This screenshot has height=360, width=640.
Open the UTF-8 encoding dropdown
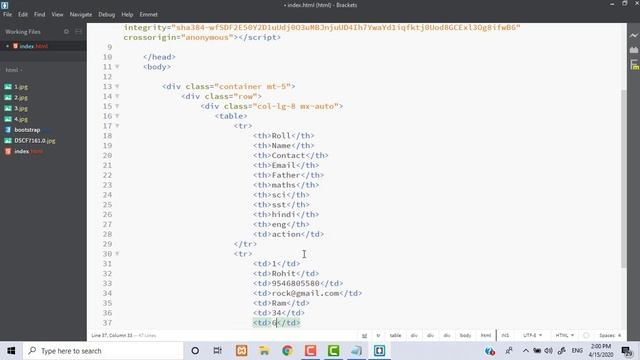coord(533,335)
